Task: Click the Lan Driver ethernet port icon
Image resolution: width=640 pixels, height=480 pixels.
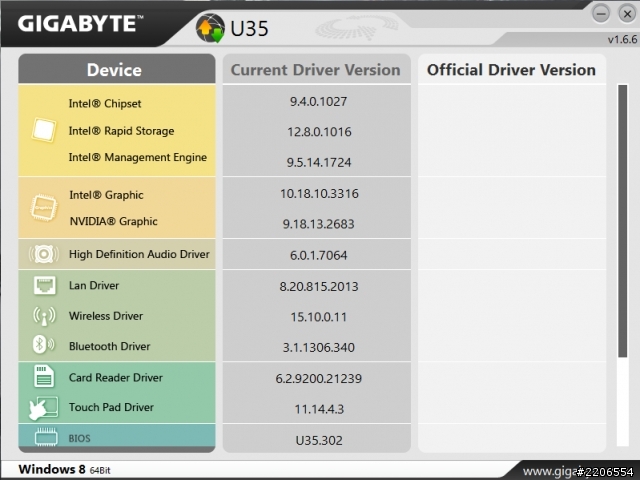Action: (x=44, y=285)
